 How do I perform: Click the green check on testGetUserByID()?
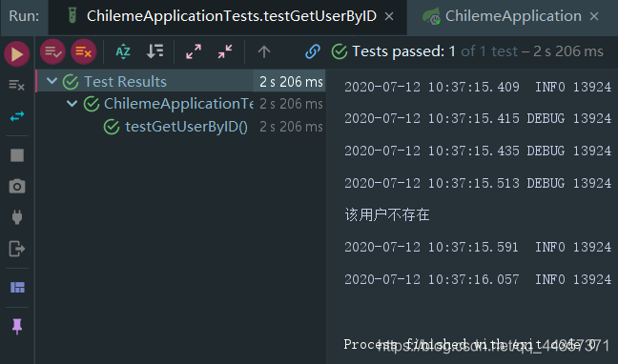[112, 127]
